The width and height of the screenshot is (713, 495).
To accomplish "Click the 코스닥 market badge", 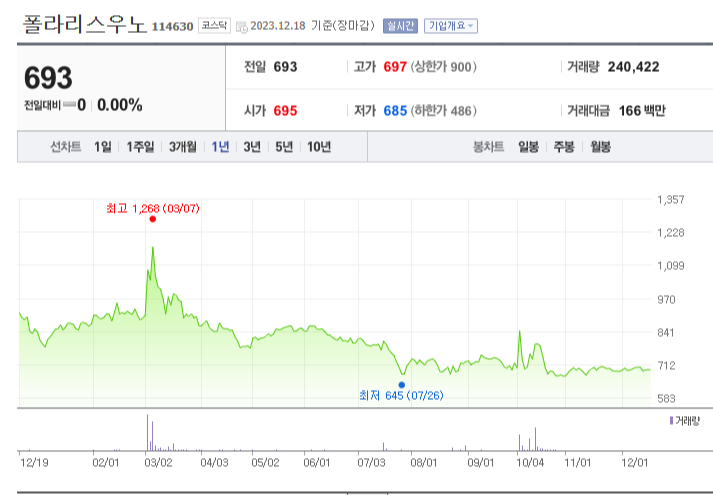I will click(214, 25).
